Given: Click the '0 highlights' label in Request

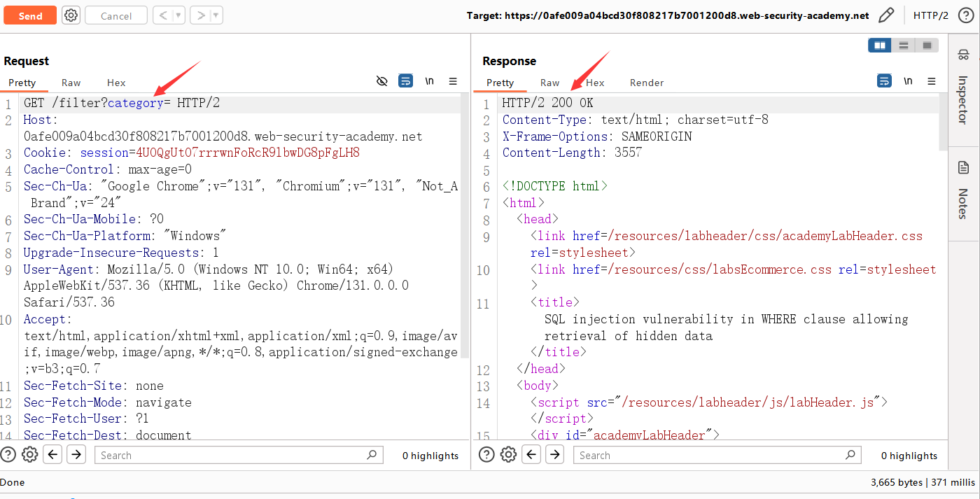Looking at the screenshot, I should point(430,456).
